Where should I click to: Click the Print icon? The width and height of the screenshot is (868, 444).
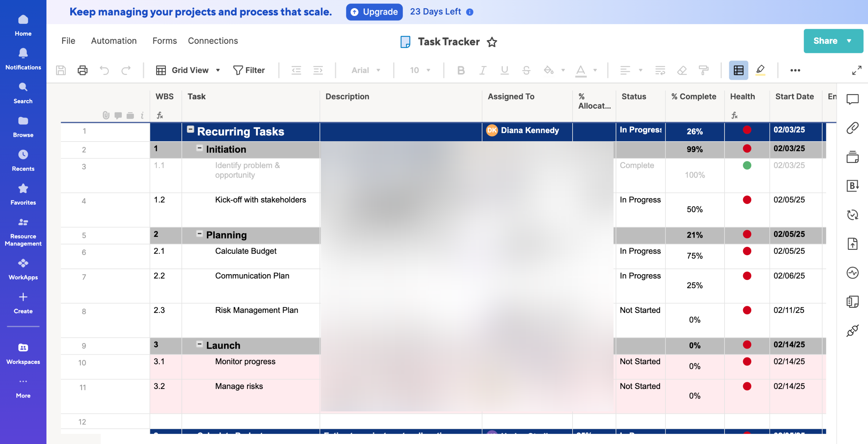click(82, 70)
